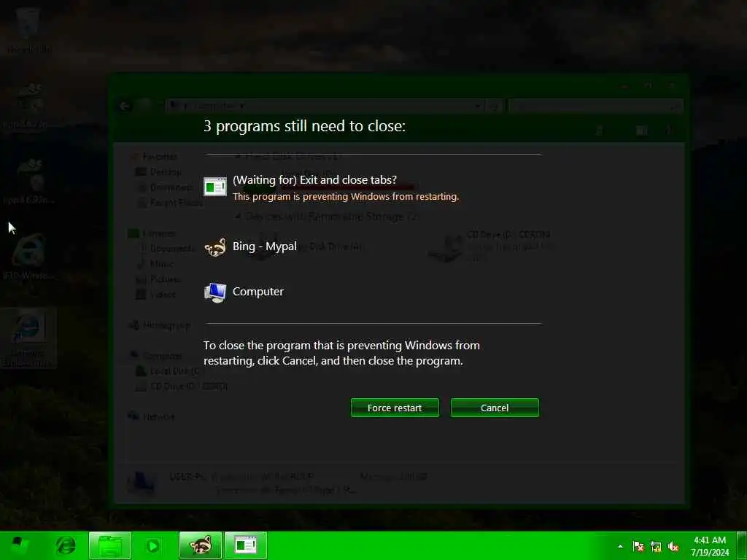The height and width of the screenshot is (560, 747).
Task: Select the Exit and close tabs program icon
Action: (x=215, y=186)
